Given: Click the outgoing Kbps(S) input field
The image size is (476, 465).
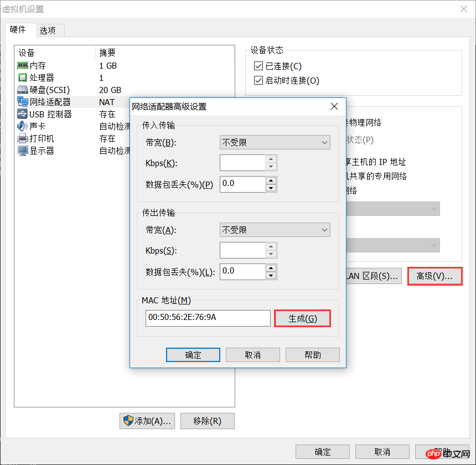Looking at the screenshot, I should (x=242, y=250).
